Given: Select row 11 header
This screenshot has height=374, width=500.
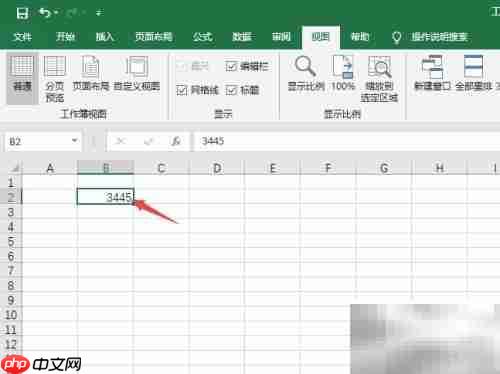Looking at the screenshot, I should (11, 329).
